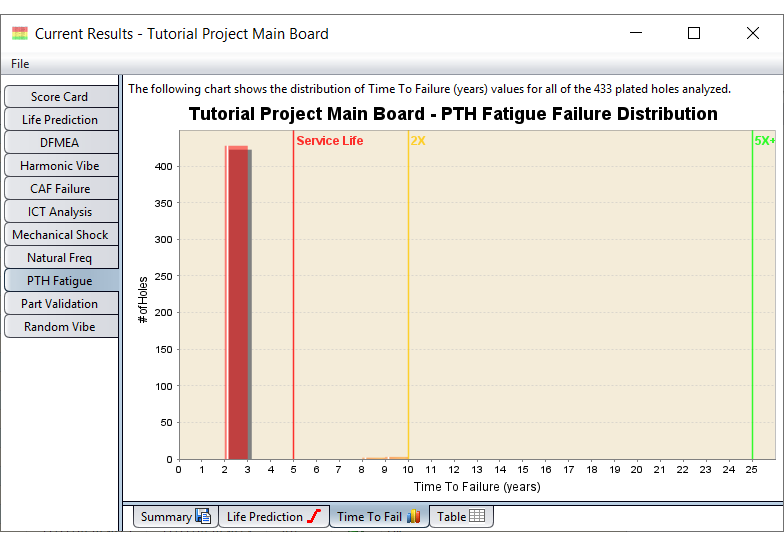Click the tall red histogram bar

point(238,302)
